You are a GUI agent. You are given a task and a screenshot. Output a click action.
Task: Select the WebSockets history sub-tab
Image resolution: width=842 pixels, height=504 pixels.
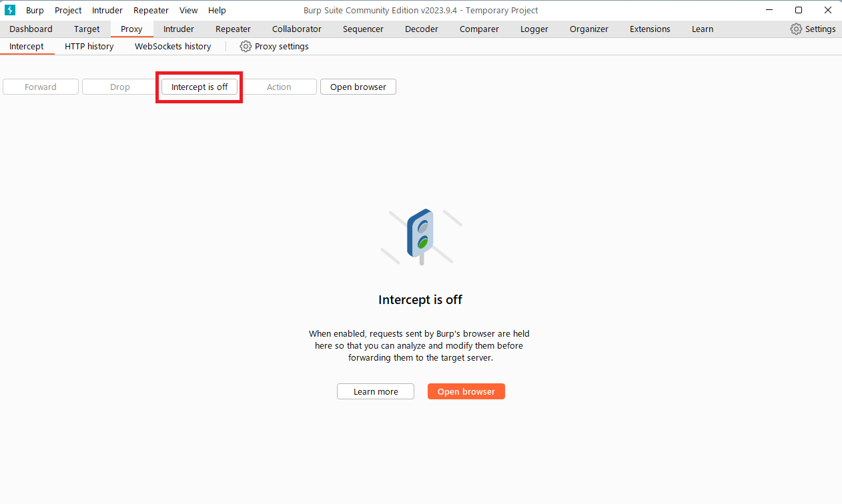[x=173, y=47]
